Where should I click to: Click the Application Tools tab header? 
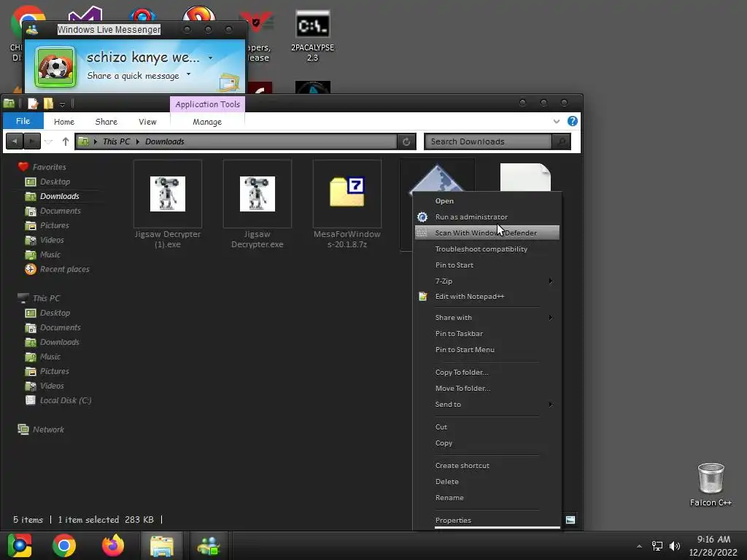(x=207, y=104)
